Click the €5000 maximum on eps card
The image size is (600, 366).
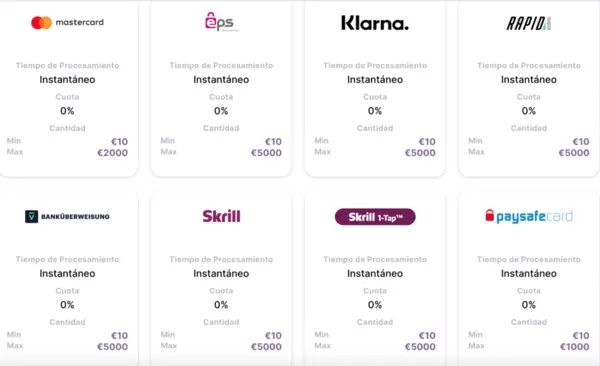(266, 153)
